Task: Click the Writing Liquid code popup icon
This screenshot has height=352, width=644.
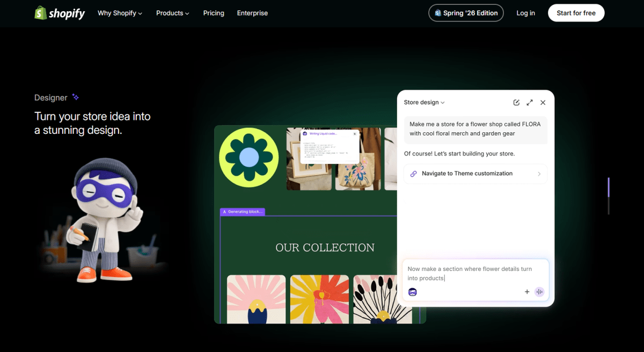Action: [x=305, y=133]
